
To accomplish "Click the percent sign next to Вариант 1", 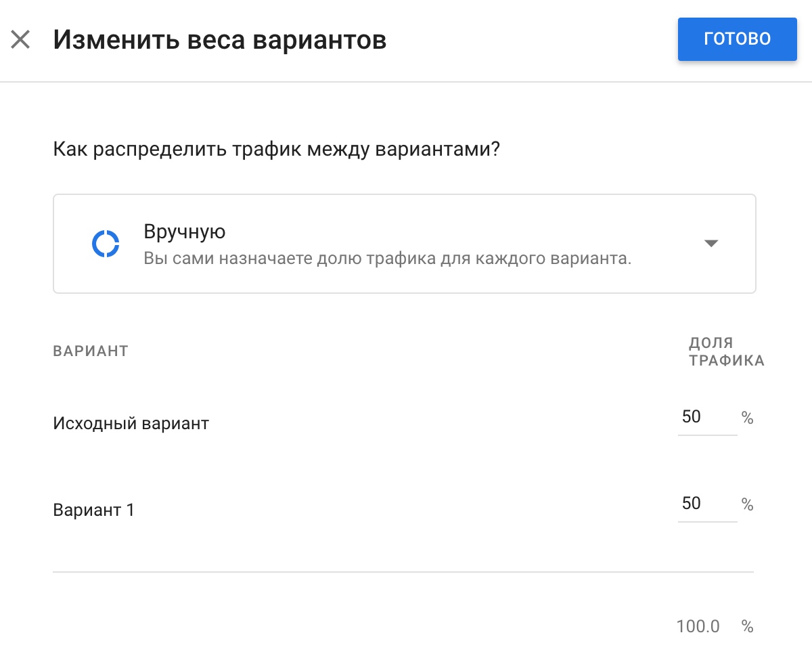I will pos(747,504).
